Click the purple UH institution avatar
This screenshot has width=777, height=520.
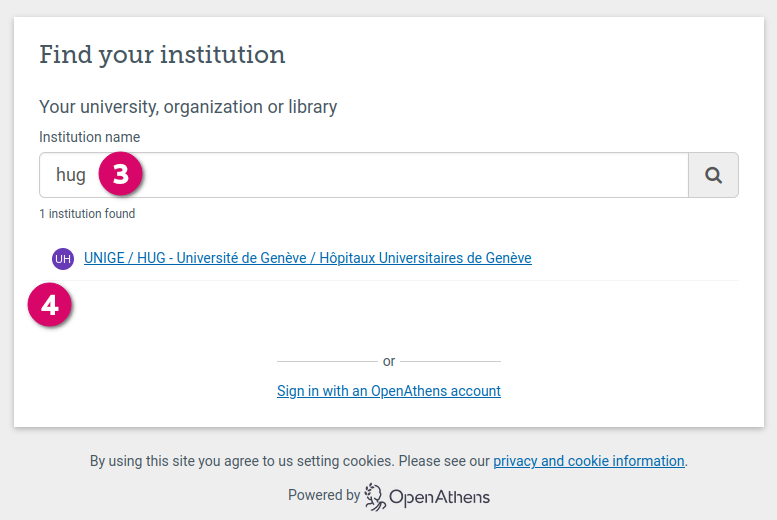pyautogui.click(x=63, y=259)
